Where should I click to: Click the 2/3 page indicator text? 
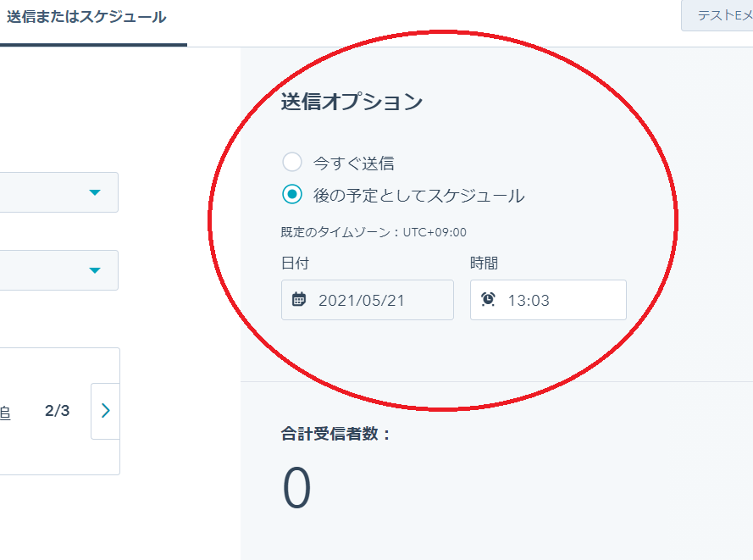click(57, 411)
